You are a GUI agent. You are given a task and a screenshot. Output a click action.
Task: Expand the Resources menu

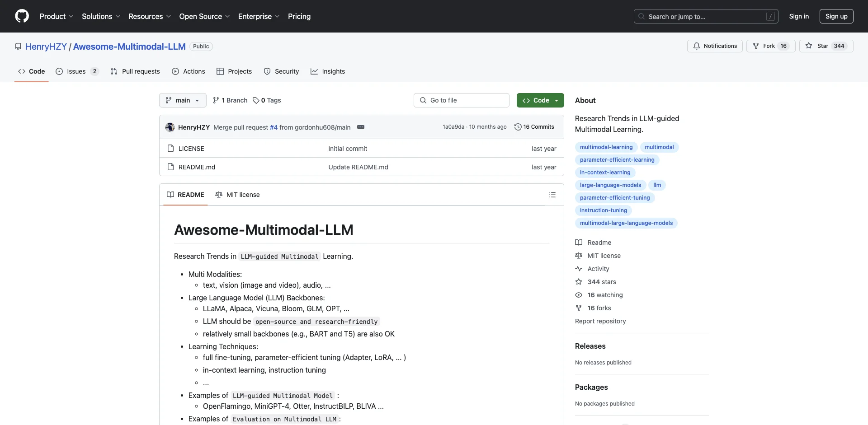pos(150,16)
